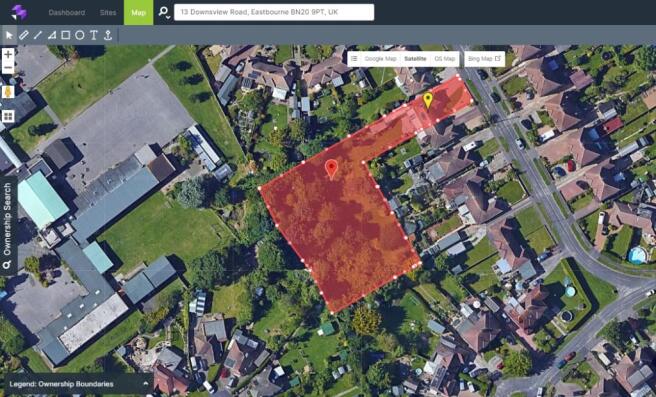Select the anchor marker tool
Viewport: 656px width, 397px height.
[x=108, y=35]
